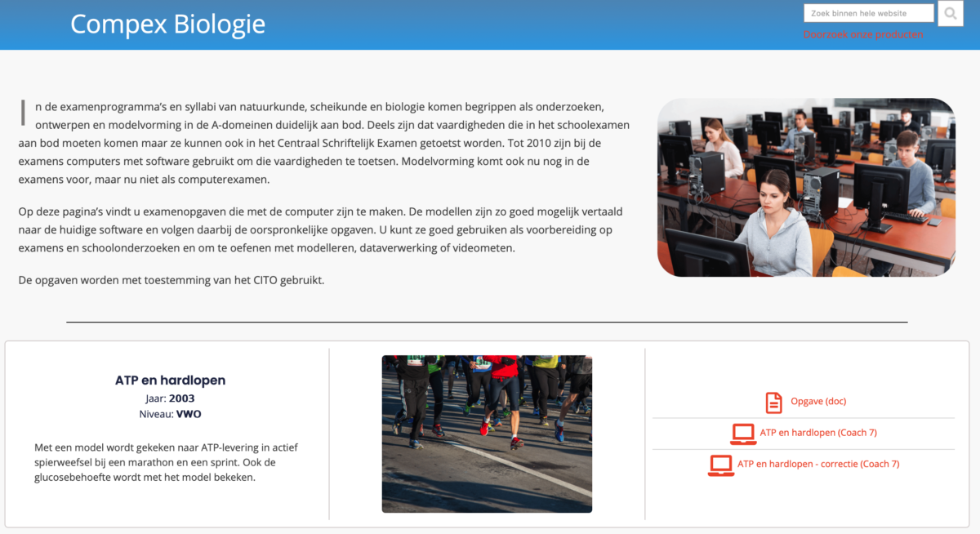980x534 pixels.
Task: Click the 'Compex Biologie' page title
Action: pos(167,24)
